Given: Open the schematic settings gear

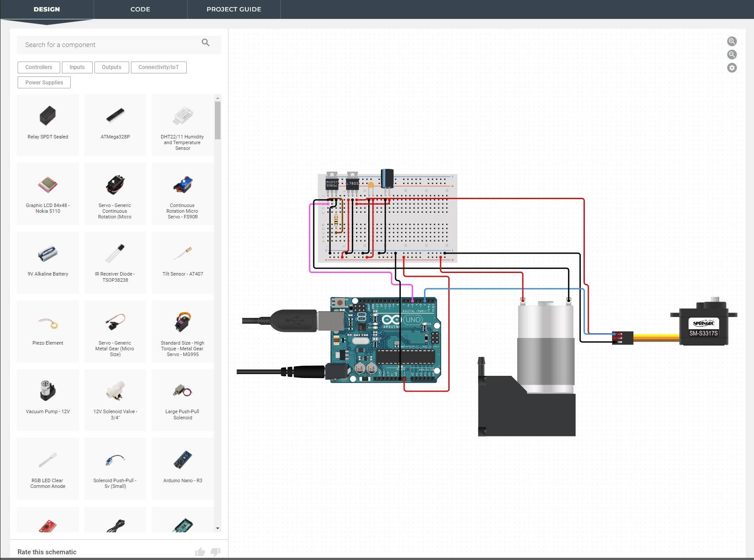Looking at the screenshot, I should (732, 68).
